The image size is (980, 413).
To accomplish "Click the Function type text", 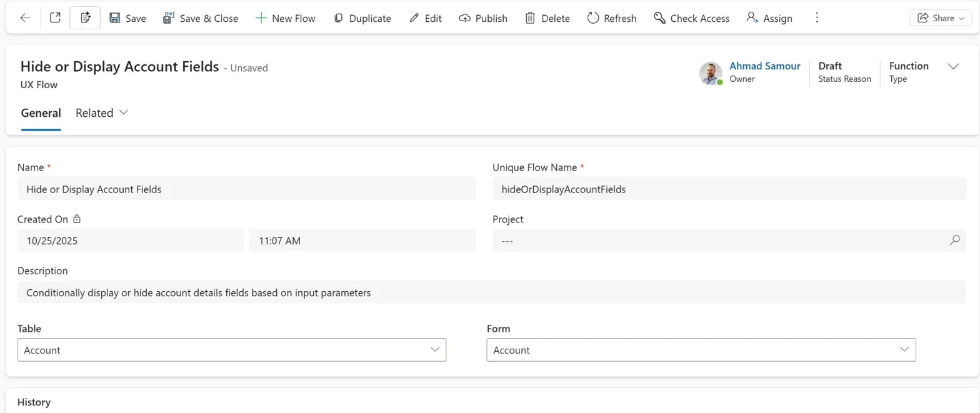I will (x=909, y=66).
